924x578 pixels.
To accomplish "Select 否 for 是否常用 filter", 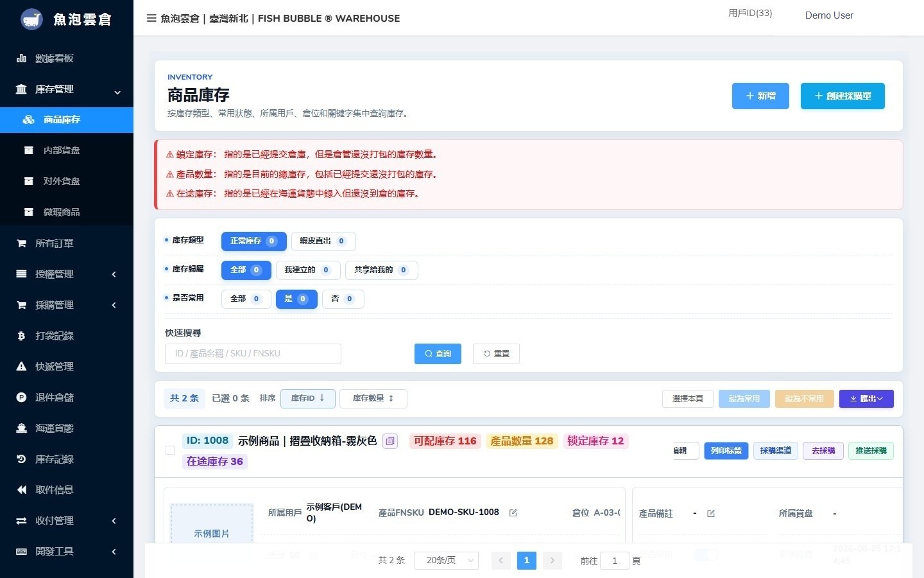I will 343,299.
